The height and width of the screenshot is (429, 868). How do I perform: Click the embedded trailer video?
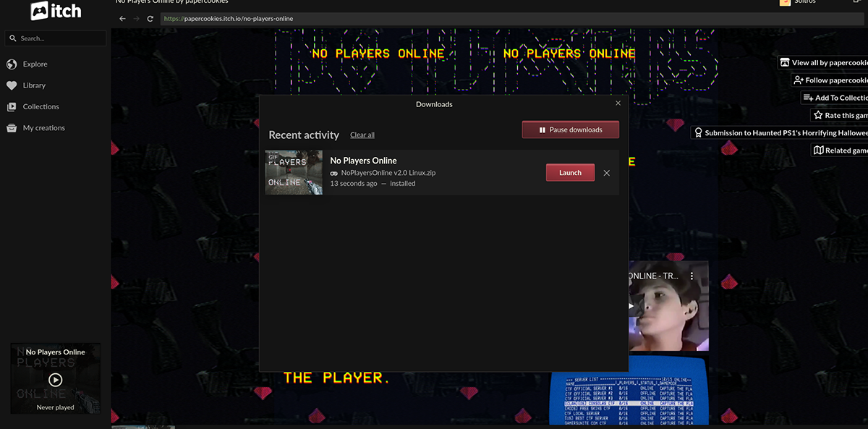pos(668,306)
